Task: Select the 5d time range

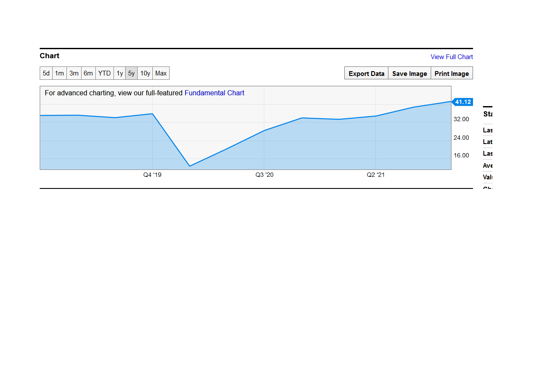Action: [46, 73]
